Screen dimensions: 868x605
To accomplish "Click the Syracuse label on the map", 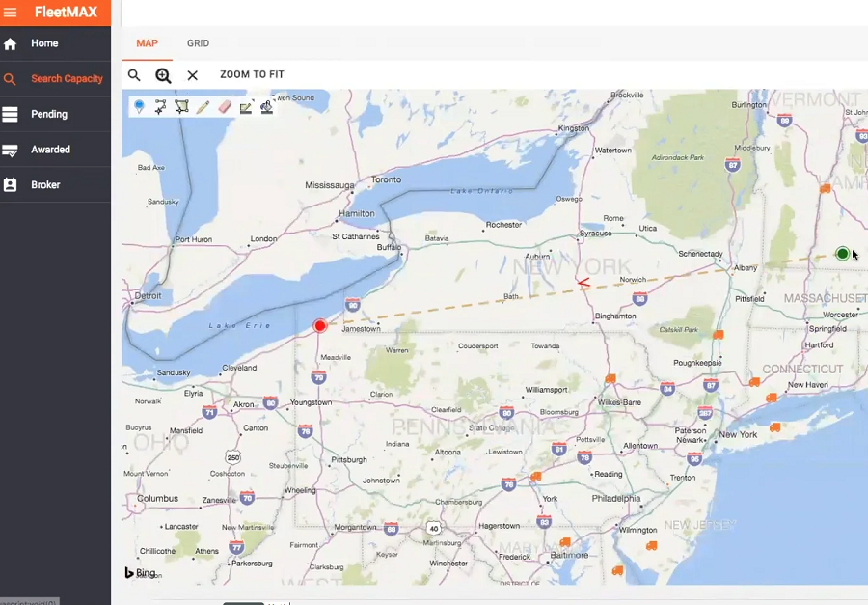I will pyautogui.click(x=596, y=234).
